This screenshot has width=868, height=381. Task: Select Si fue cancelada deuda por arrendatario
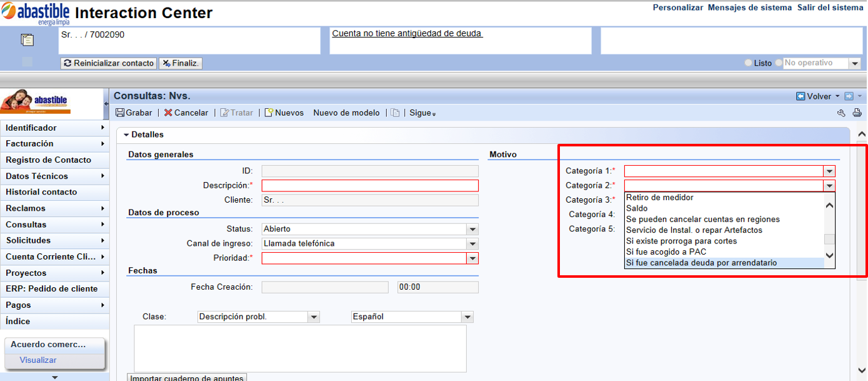coord(724,263)
